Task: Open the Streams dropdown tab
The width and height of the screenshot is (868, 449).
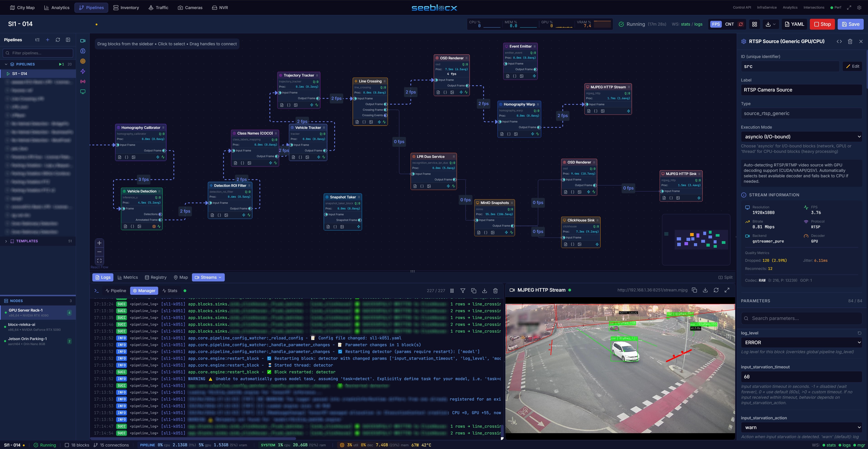Action: pos(208,277)
